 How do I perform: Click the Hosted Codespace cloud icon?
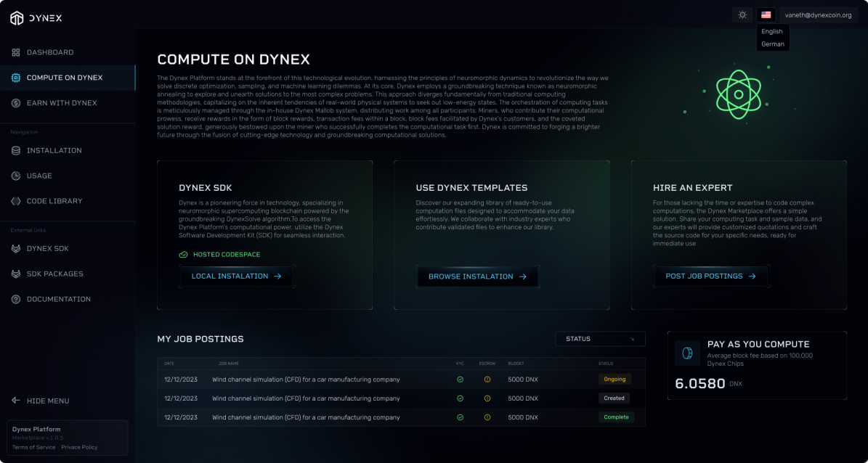pyautogui.click(x=183, y=255)
